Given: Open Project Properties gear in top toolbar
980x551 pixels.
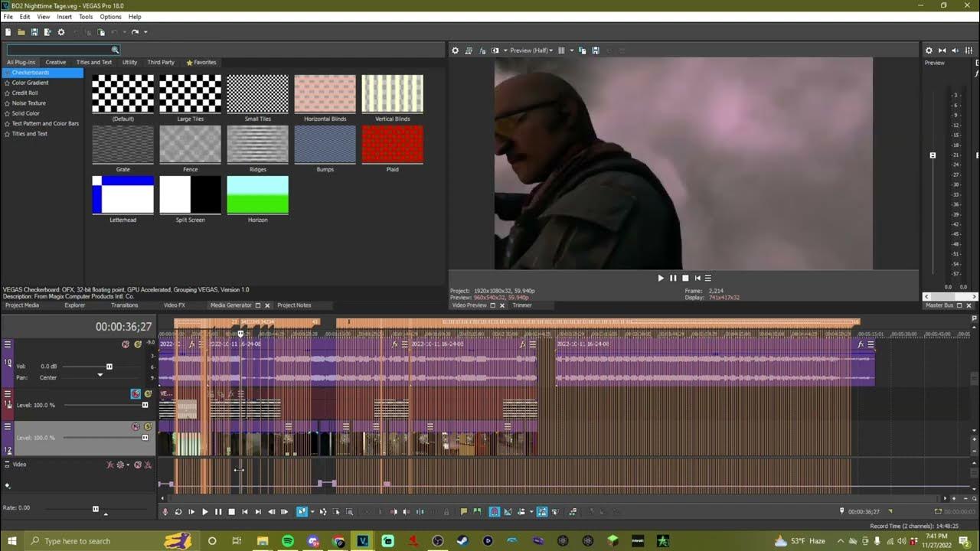Looking at the screenshot, I should coord(61,32).
